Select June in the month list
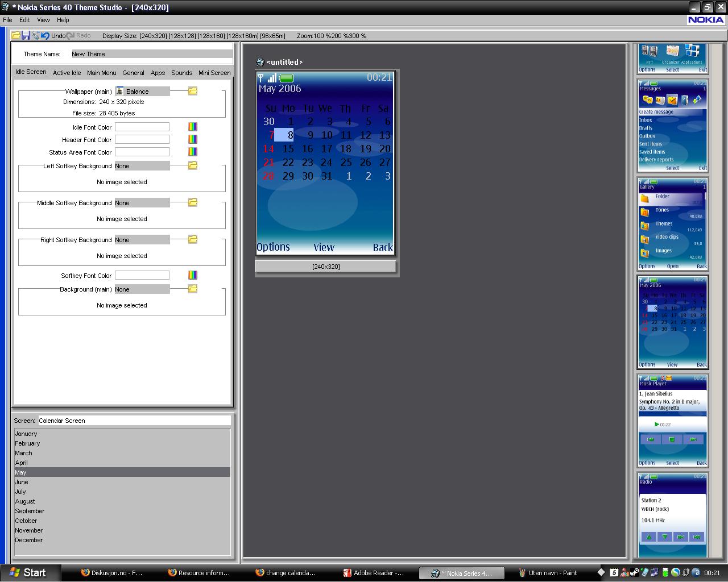This screenshot has height=582, width=728. pyautogui.click(x=122, y=482)
